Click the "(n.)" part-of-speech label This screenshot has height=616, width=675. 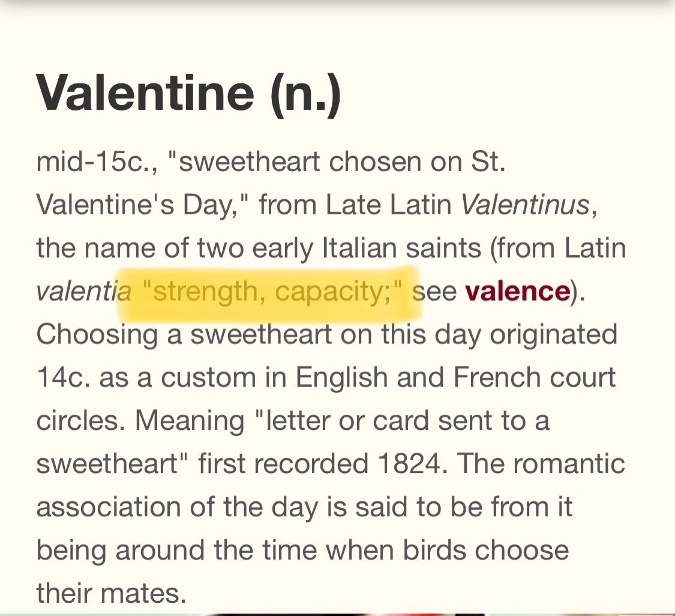click(306, 95)
